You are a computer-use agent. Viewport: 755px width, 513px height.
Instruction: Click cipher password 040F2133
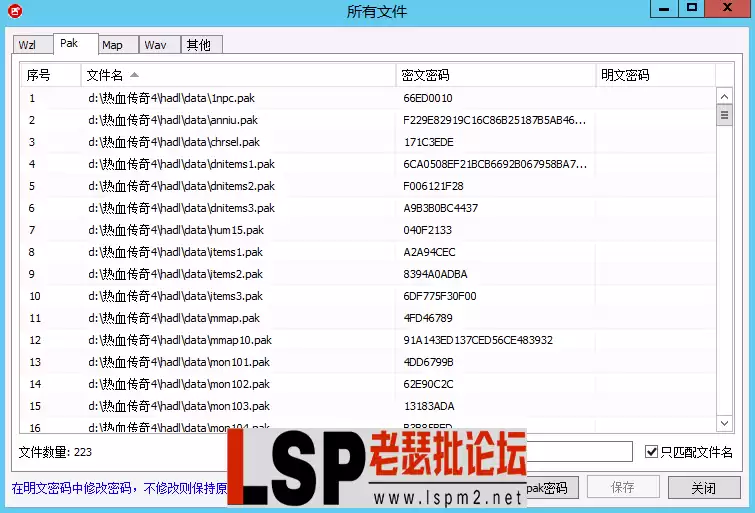pos(428,230)
